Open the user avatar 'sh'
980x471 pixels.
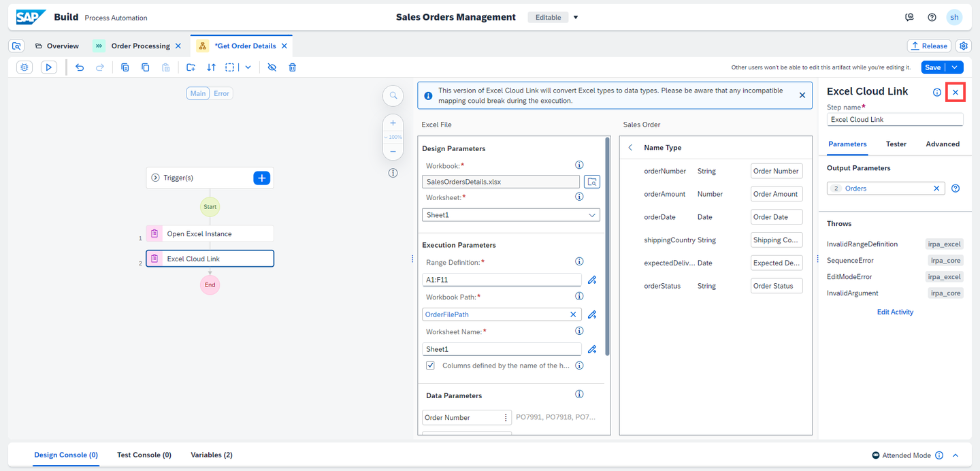(955, 17)
